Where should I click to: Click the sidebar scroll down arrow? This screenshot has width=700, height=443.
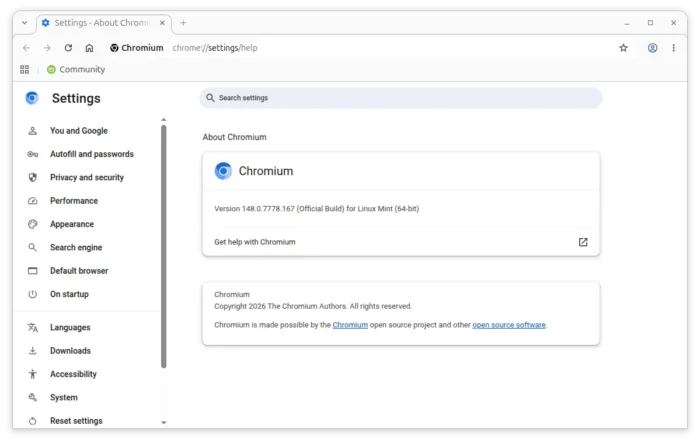pos(164,422)
